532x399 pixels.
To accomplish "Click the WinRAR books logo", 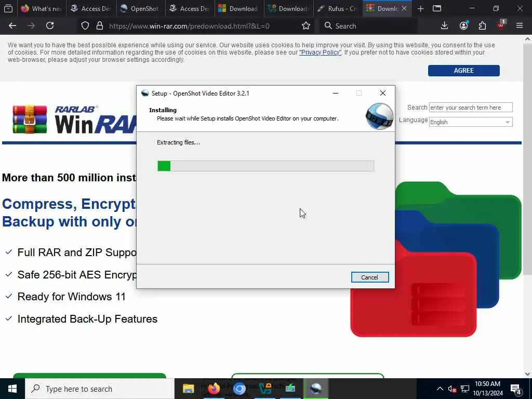I will pyautogui.click(x=30, y=119).
